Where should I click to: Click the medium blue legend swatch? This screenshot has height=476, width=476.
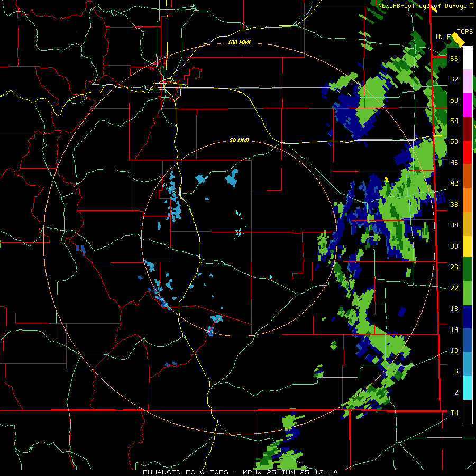[467, 340]
